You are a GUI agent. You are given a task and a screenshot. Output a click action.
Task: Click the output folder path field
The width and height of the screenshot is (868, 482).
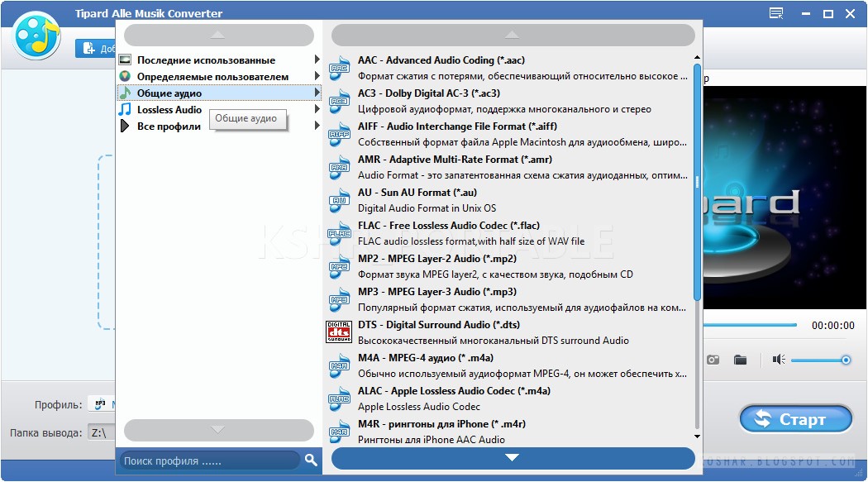coord(102,432)
